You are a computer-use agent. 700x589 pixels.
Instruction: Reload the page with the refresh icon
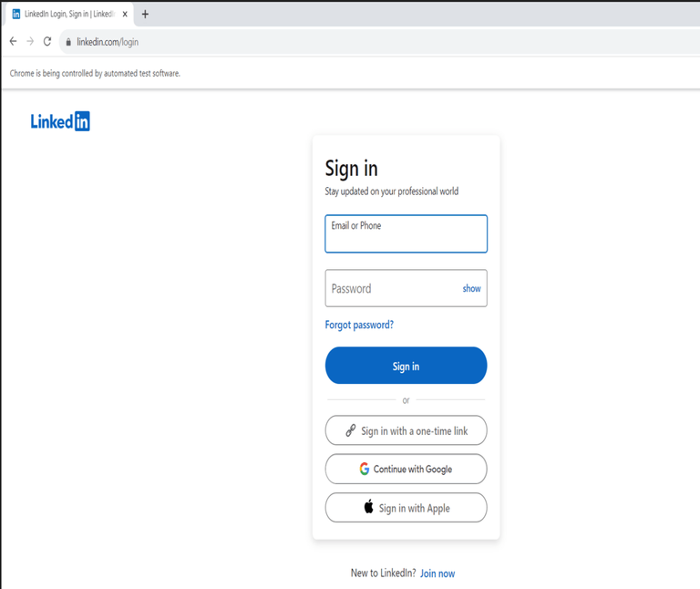tap(46, 42)
